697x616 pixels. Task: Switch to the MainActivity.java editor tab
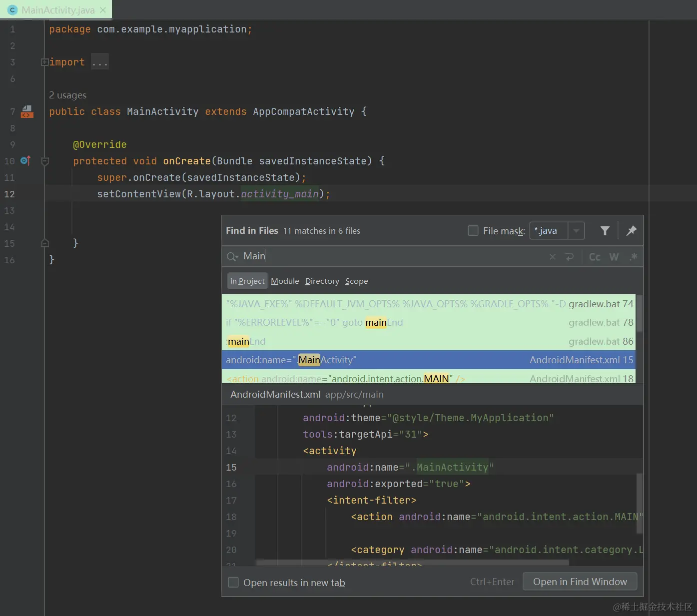click(x=56, y=10)
